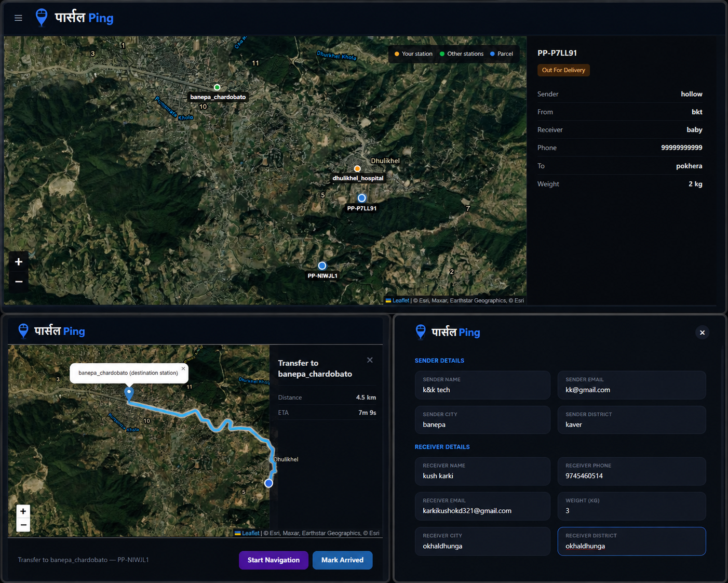Edit the Weight (KG) field

point(631,506)
